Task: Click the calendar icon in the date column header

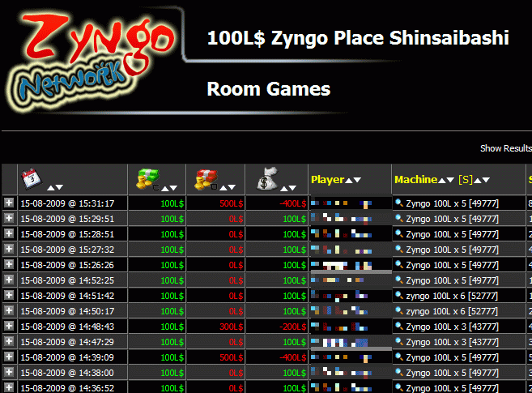Action: [32, 177]
